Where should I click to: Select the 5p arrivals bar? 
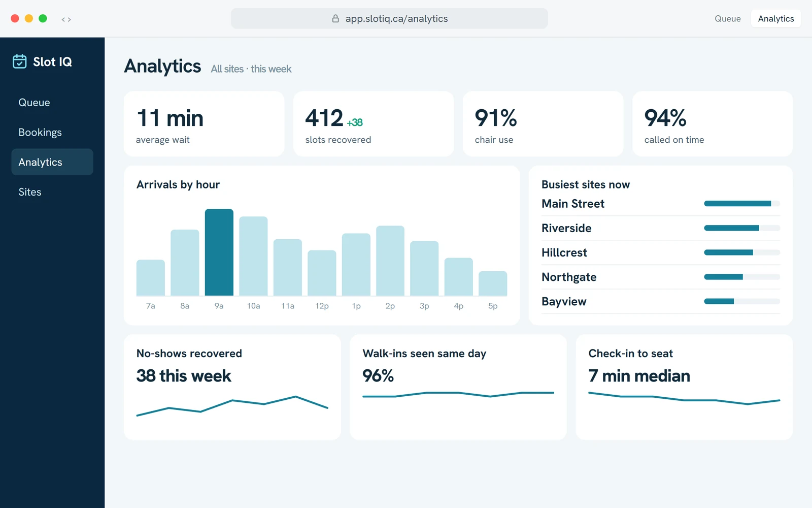click(493, 283)
